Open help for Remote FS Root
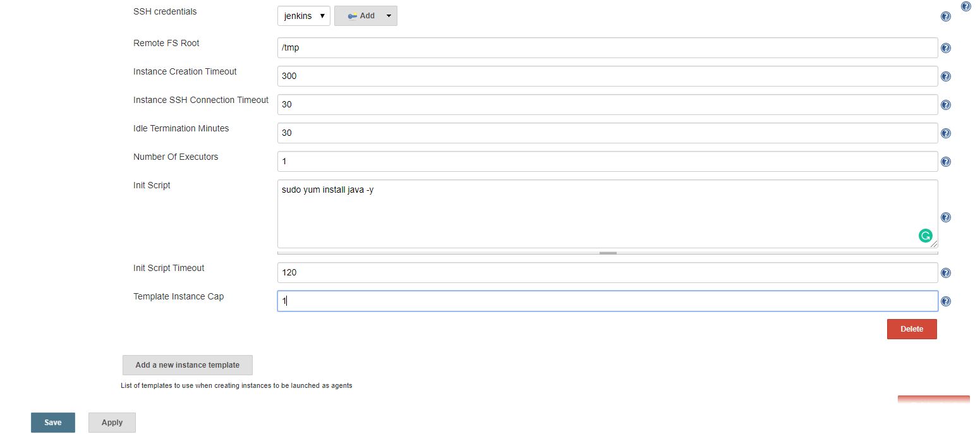The image size is (980, 434). (x=946, y=48)
